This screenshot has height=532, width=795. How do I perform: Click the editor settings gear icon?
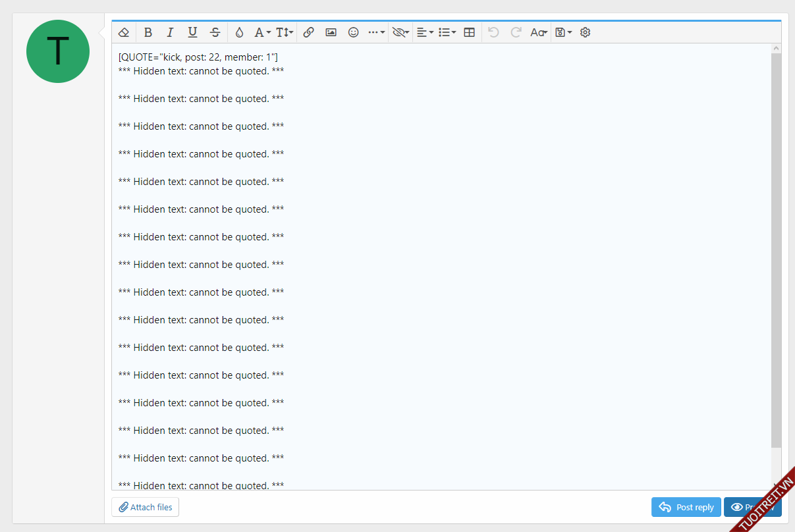[x=585, y=32]
